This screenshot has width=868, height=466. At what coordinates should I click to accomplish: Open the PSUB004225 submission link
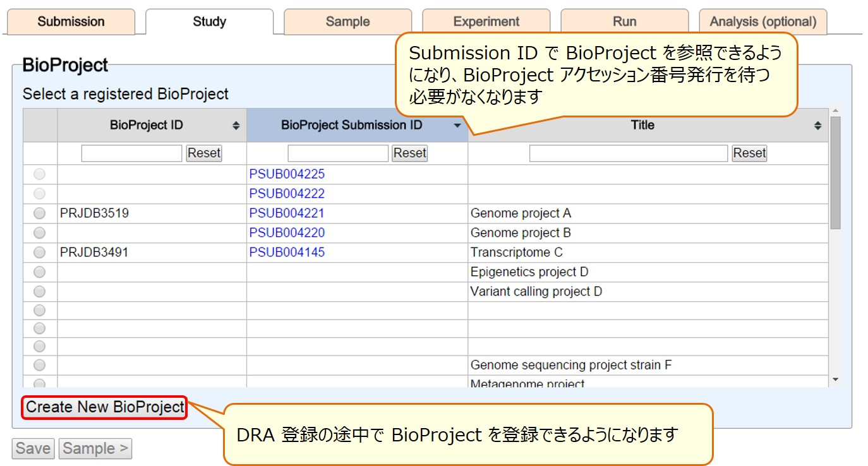click(287, 174)
